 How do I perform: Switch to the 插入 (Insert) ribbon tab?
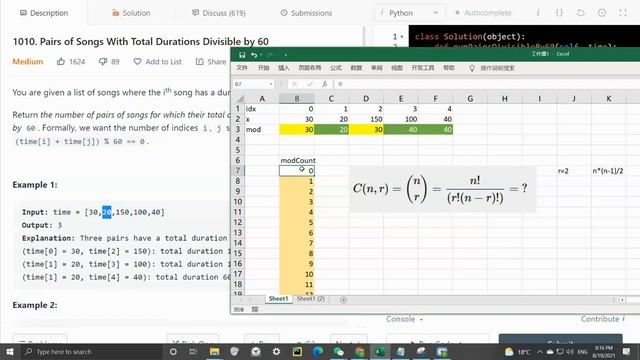284,68
